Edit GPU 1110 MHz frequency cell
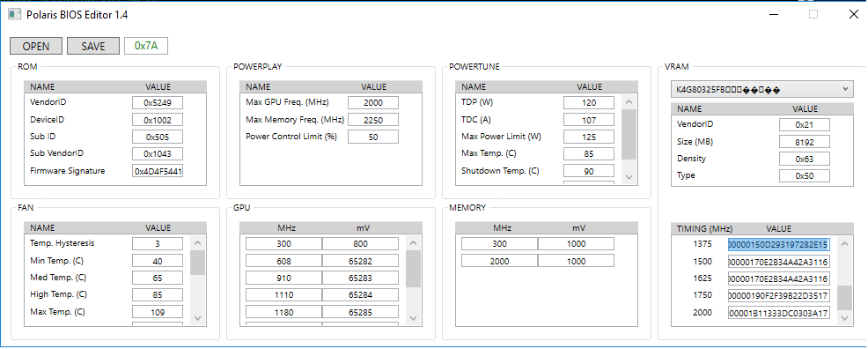 [284, 295]
